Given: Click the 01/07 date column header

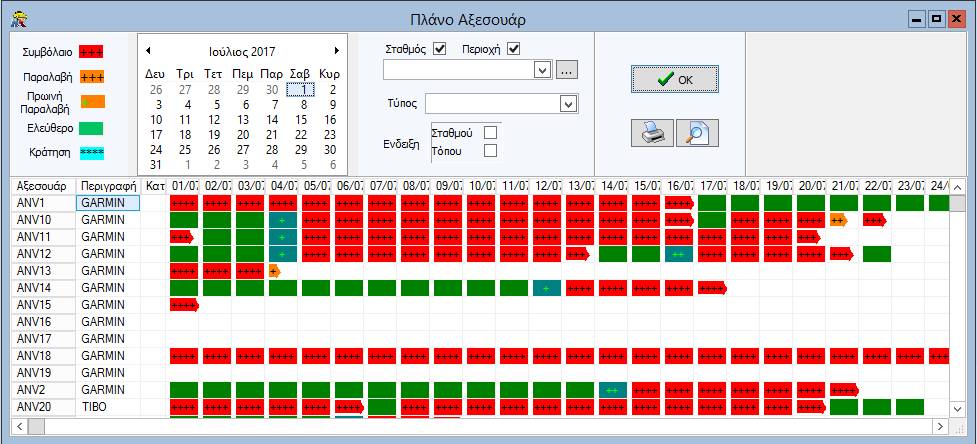Looking at the screenshot, I should pos(184,186).
